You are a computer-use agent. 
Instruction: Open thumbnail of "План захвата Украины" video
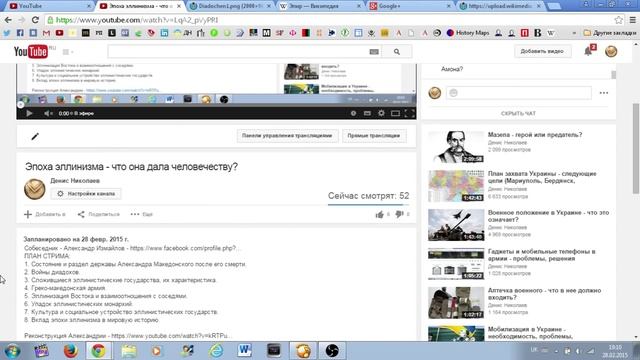click(x=456, y=186)
